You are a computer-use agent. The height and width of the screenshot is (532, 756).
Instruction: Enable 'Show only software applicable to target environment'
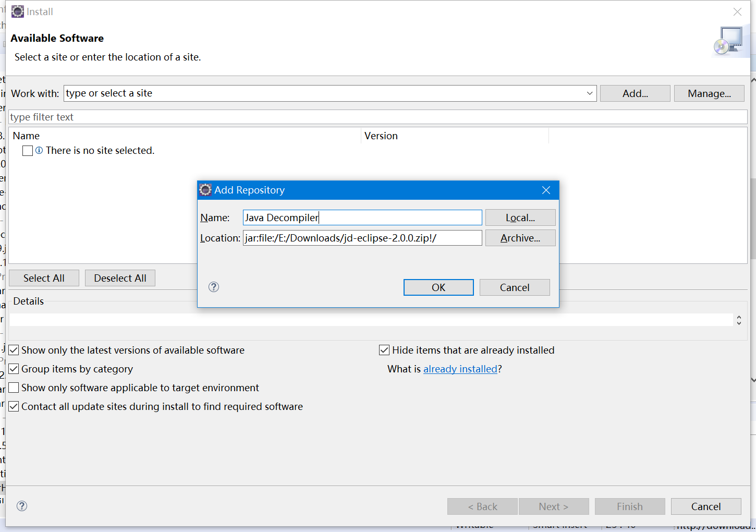tap(14, 388)
